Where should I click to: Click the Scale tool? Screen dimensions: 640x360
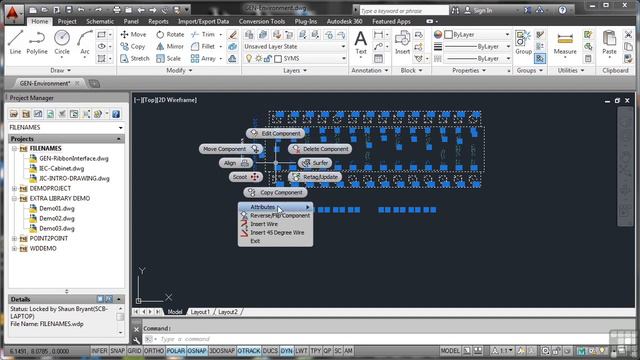tap(169, 58)
